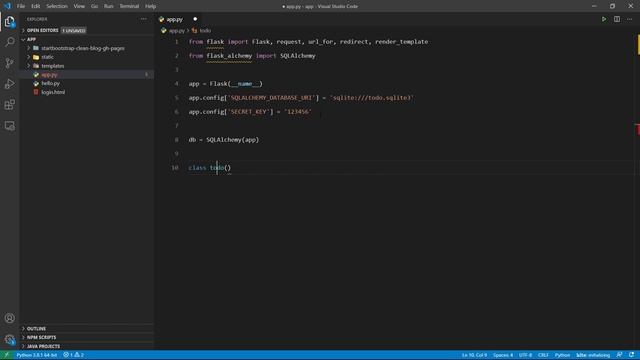The width and height of the screenshot is (640, 360).
Task: Open the Manage gear icon
Action: [9, 339]
